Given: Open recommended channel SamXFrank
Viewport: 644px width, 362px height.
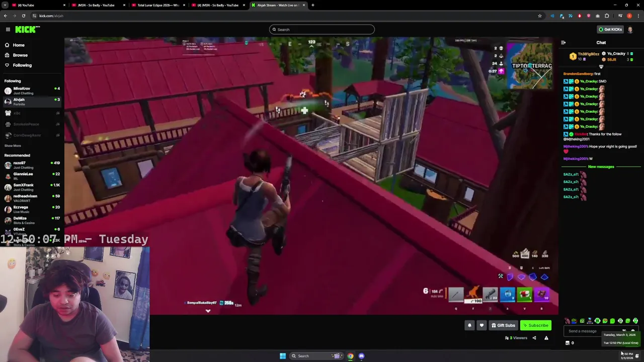Looking at the screenshot, I should (31, 187).
